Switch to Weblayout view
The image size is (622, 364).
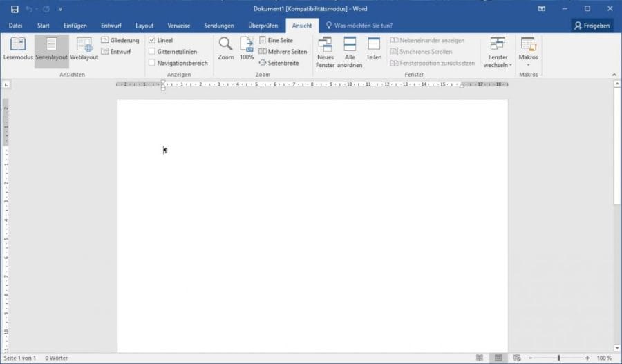(84, 49)
